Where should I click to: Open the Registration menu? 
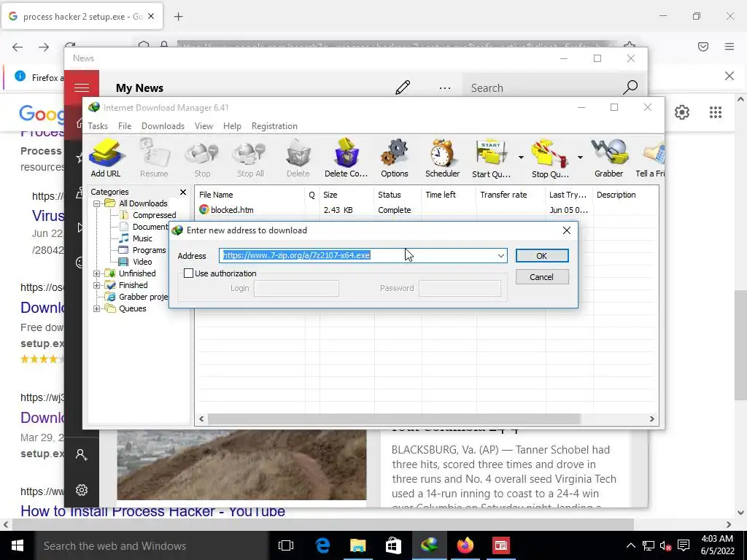coord(274,126)
